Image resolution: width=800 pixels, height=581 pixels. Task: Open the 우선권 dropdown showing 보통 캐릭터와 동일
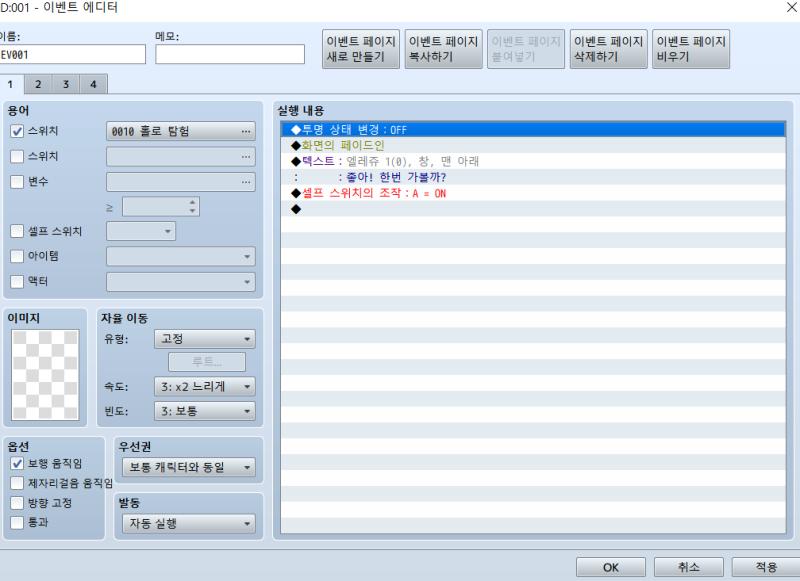pyautogui.click(x=189, y=467)
